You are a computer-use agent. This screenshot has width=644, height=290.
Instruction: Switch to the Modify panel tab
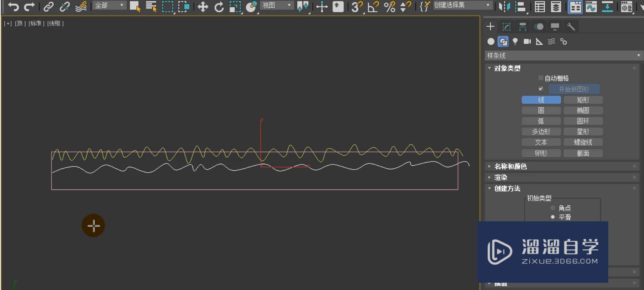coord(506,26)
